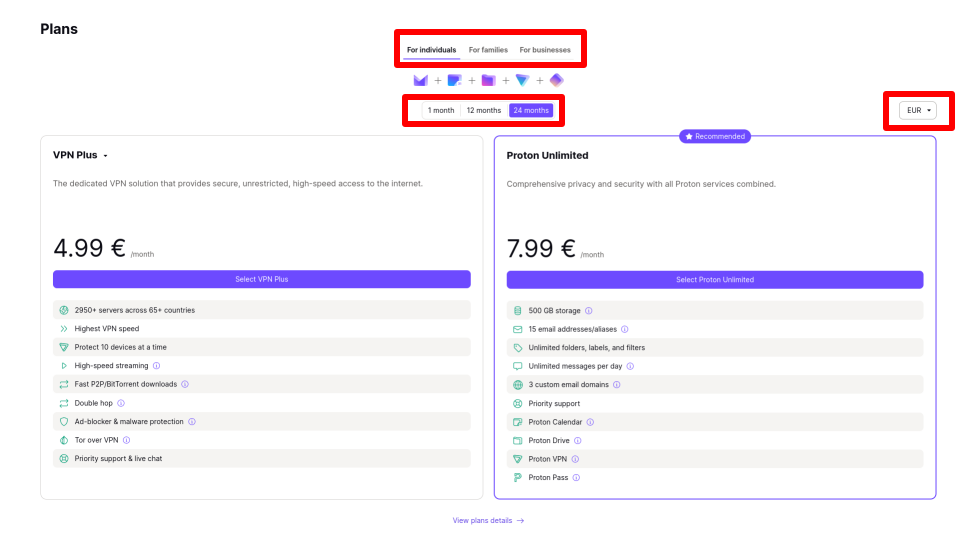
Task: Click the Proton Mail product icon
Action: (421, 80)
